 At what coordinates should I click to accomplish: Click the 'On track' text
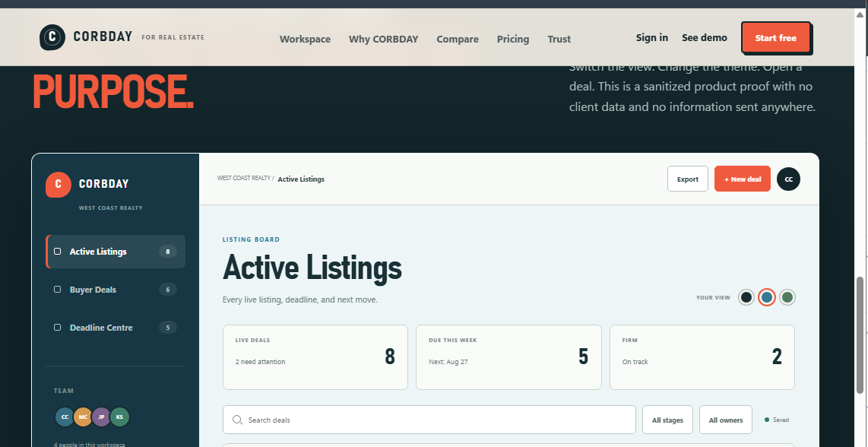pyautogui.click(x=635, y=362)
